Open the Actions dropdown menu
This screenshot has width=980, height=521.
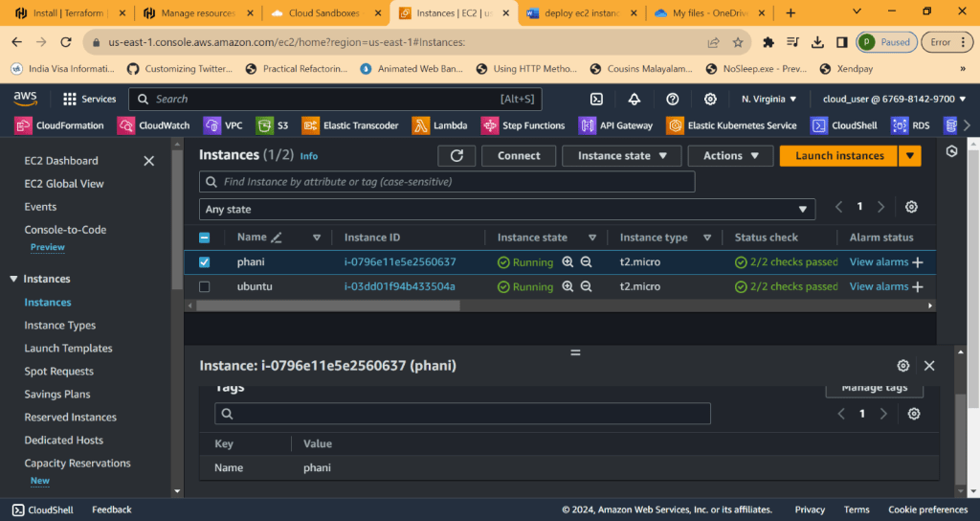(x=731, y=156)
